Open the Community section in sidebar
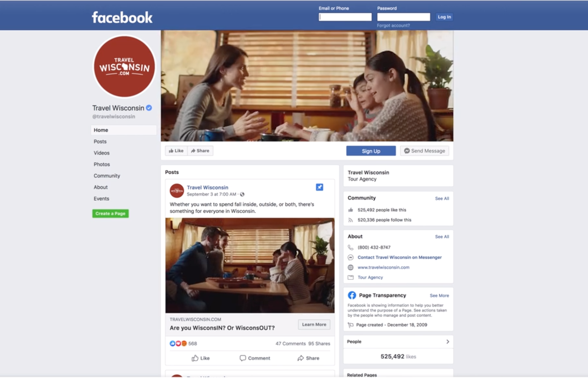Screen dimensions: 588x378 pos(107,176)
